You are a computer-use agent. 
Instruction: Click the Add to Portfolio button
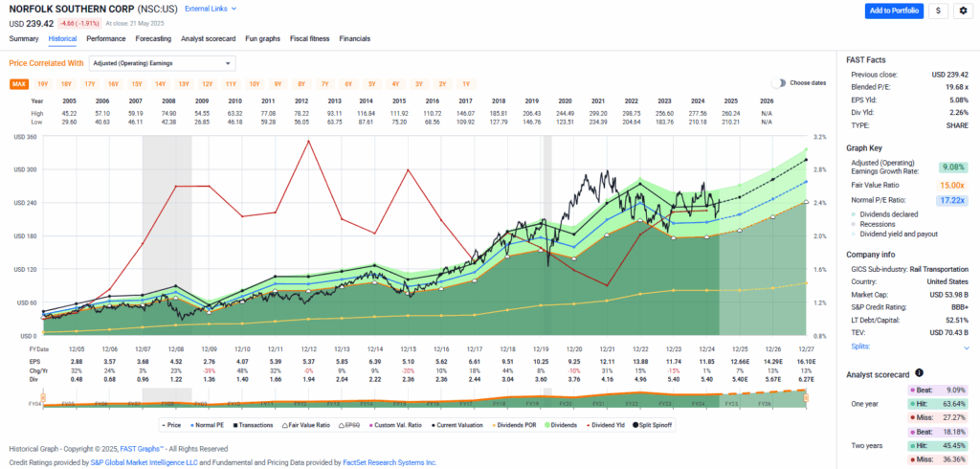pos(894,11)
